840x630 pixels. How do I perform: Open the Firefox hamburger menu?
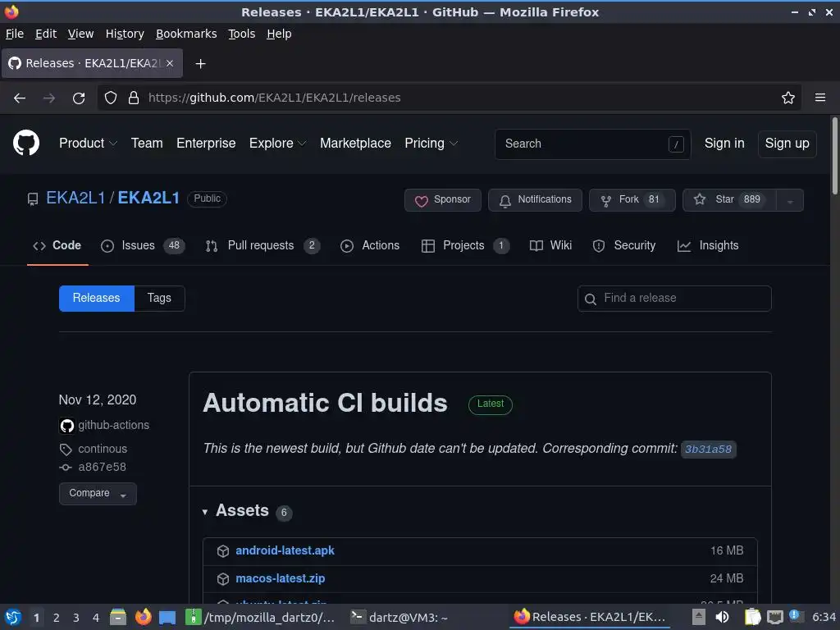[x=819, y=98]
